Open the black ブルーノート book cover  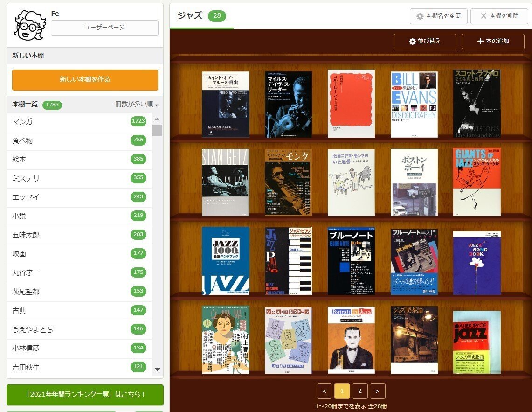(x=351, y=261)
